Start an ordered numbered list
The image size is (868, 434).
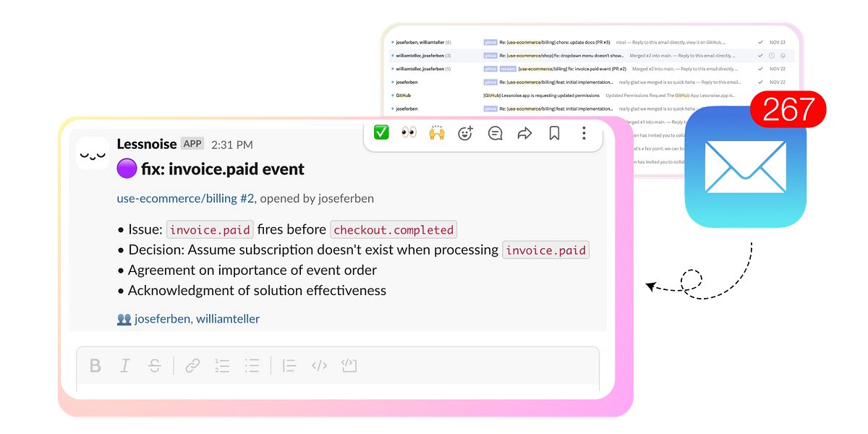click(x=222, y=365)
